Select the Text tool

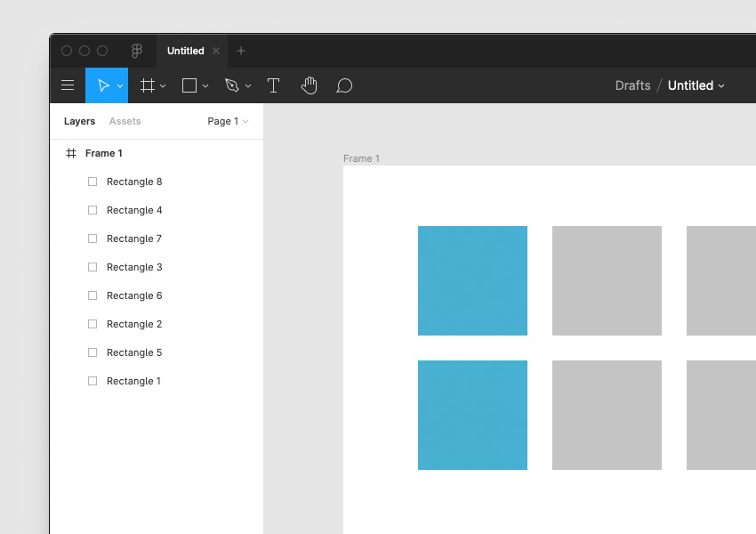[x=273, y=85]
